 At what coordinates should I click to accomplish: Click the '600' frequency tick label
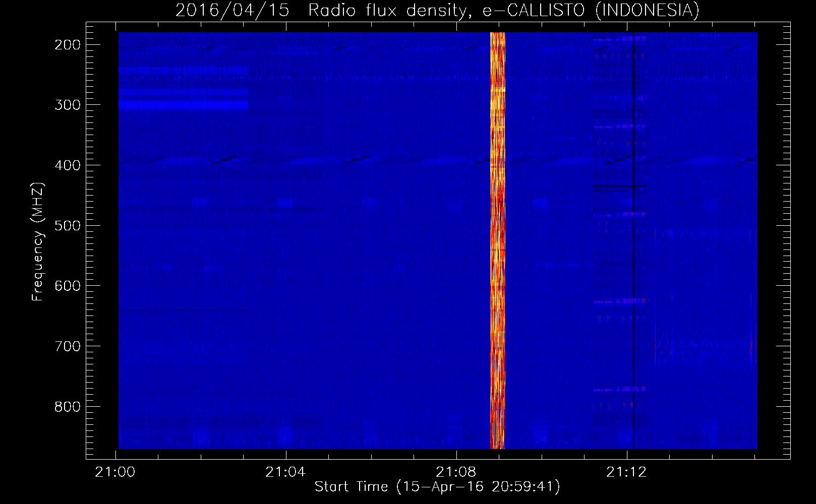click(67, 286)
